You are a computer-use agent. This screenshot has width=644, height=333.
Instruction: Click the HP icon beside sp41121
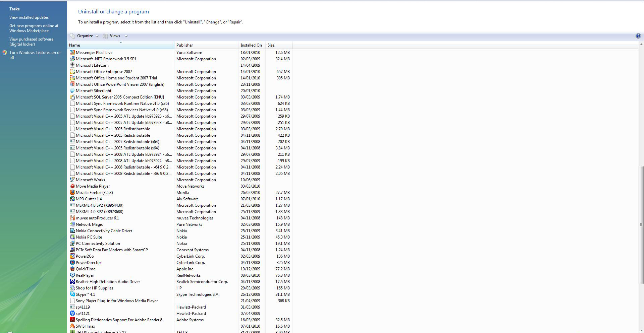click(72, 313)
